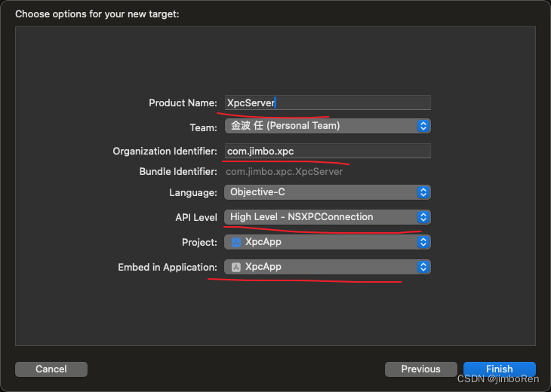Click the 'Bundle Identifier:' label
Screen dimensions: 551x392
click(x=178, y=172)
